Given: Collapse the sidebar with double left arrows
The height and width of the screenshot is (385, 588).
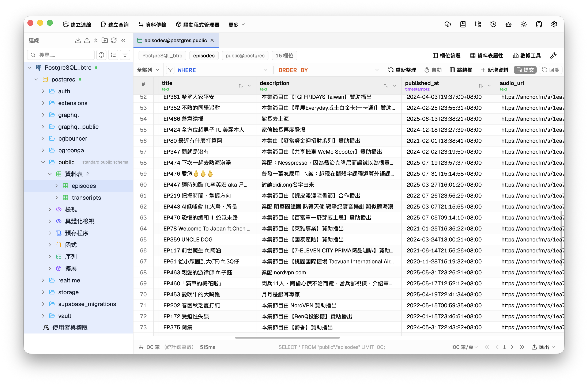Looking at the screenshot, I should tap(123, 40).
